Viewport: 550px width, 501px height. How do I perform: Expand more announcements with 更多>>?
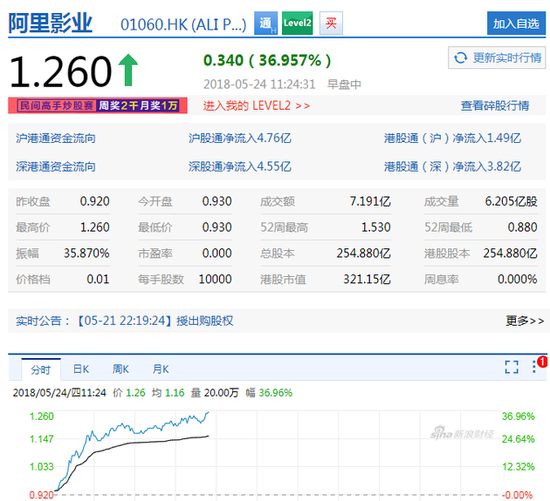(x=525, y=320)
